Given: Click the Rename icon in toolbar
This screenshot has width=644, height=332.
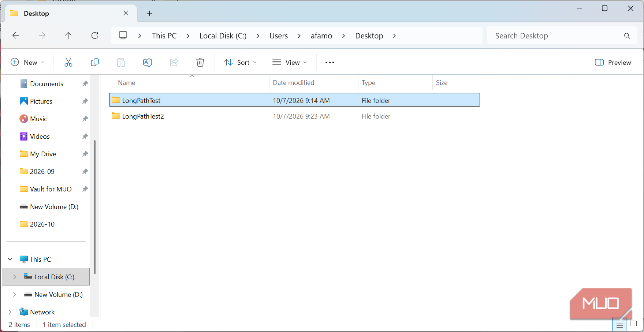Looking at the screenshot, I should point(148,62).
